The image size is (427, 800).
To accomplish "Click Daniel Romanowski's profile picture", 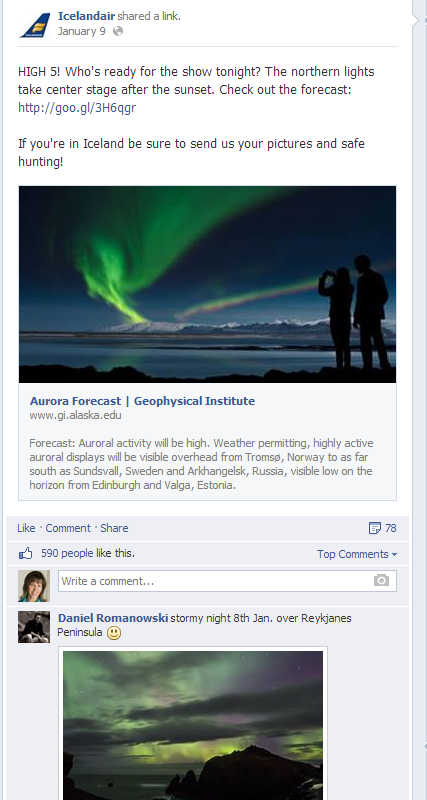I will (34, 627).
